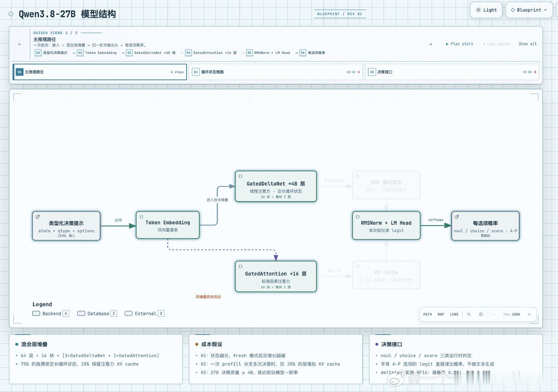Zoom in with plus button
This screenshot has height=392, width=558.
tap(529, 314)
